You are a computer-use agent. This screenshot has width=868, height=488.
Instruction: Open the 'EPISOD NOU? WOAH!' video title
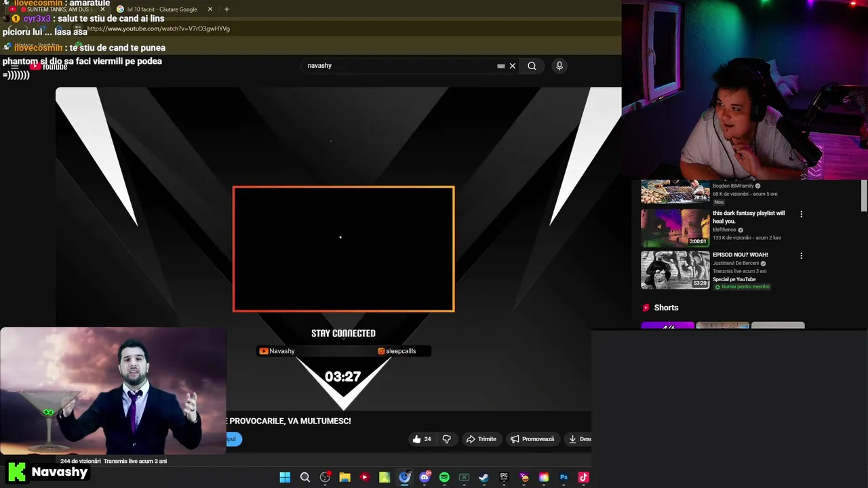click(x=741, y=255)
